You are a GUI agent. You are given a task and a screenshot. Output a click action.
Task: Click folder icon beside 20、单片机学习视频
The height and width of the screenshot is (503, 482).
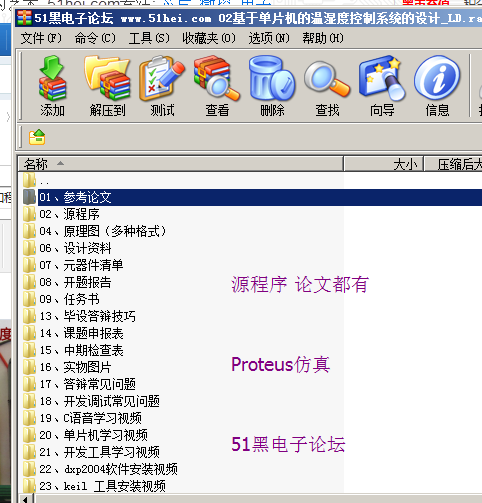(x=30, y=435)
